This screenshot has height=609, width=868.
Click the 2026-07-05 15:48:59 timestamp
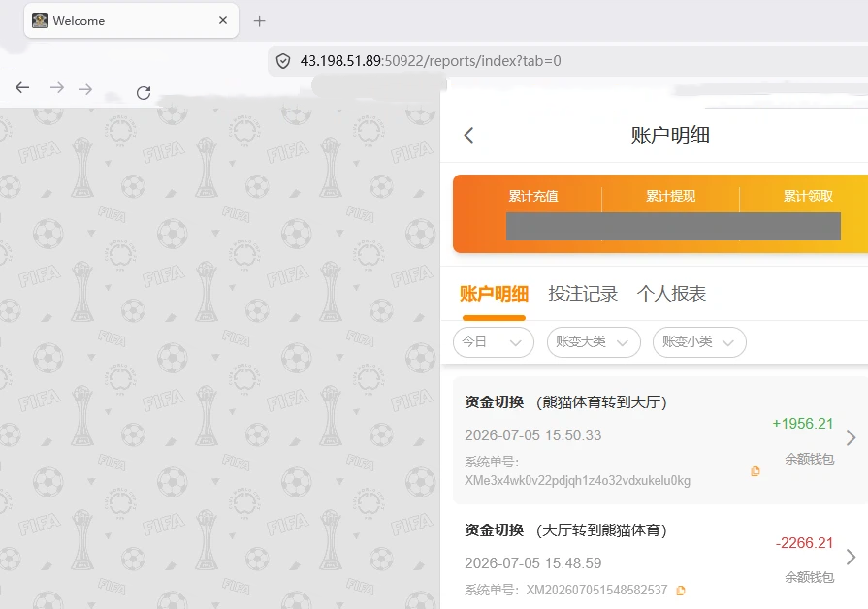(x=533, y=563)
